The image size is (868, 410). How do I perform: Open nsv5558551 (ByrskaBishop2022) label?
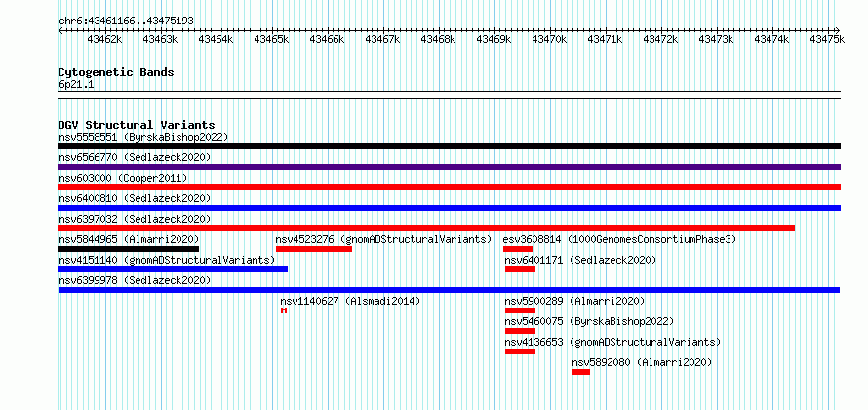tap(143, 137)
